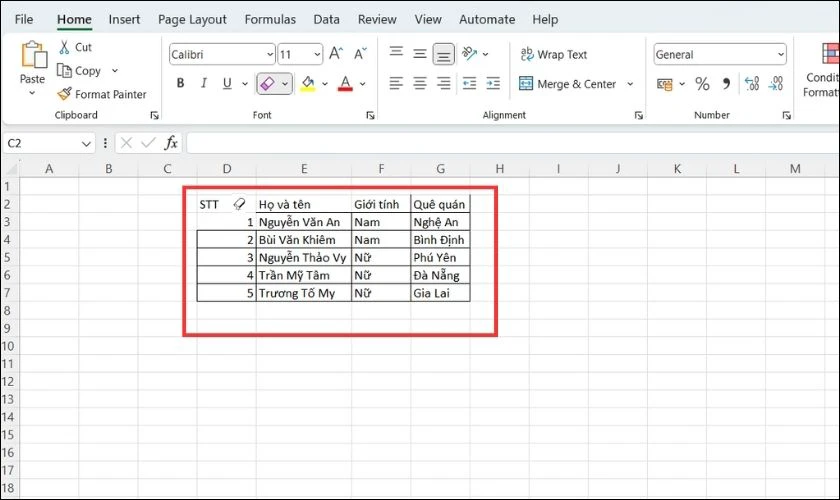
Task: Switch to the Review tab
Action: (377, 19)
